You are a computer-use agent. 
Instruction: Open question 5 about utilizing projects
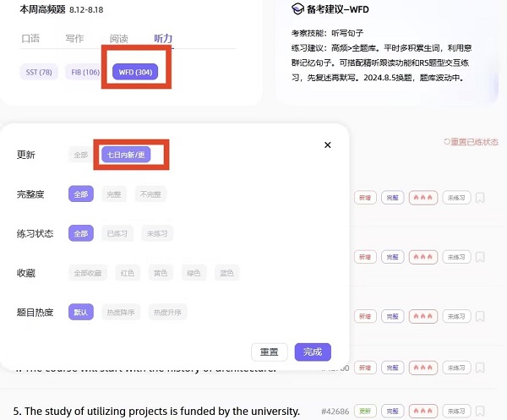click(156, 412)
